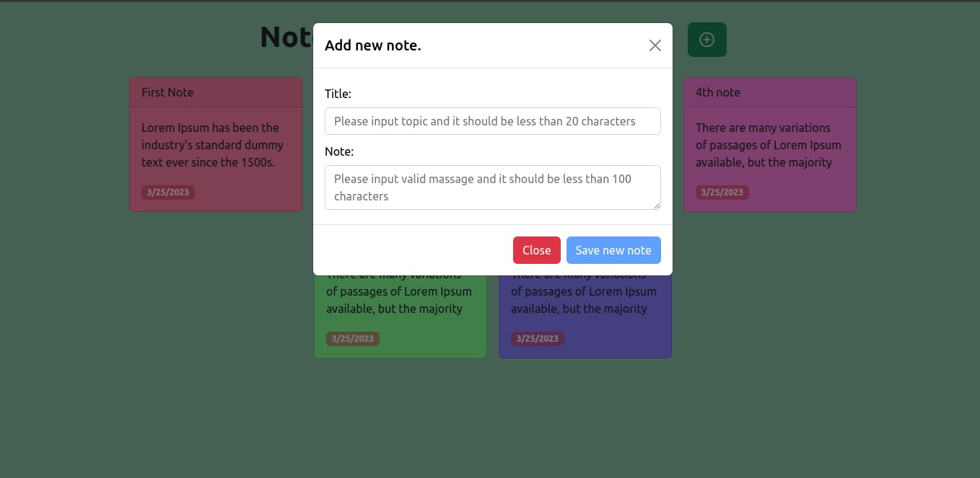Select the date badge on First Note
Viewport: 980px width, 478px height.
coord(168,192)
